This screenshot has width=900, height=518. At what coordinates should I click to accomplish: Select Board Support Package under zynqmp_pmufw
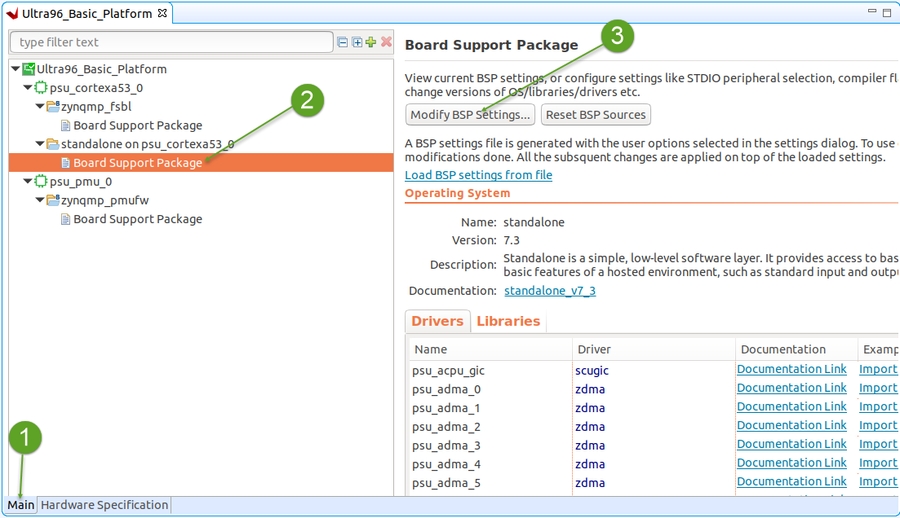[137, 219]
